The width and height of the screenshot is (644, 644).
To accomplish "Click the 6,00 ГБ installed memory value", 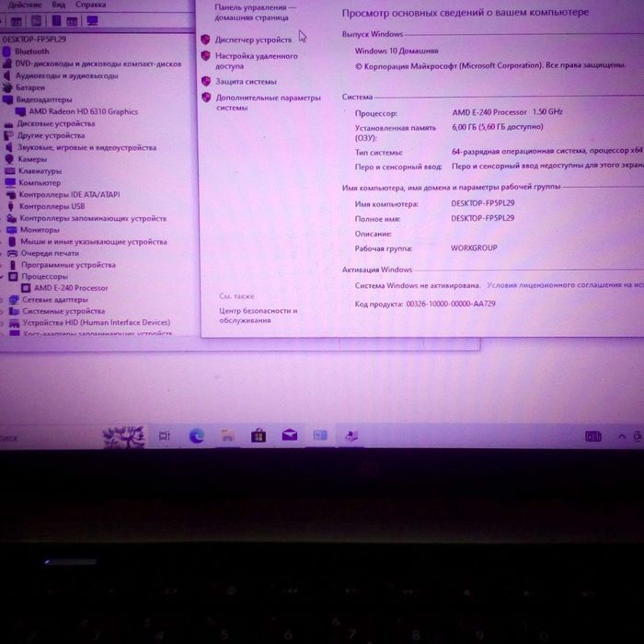I will coord(498,127).
